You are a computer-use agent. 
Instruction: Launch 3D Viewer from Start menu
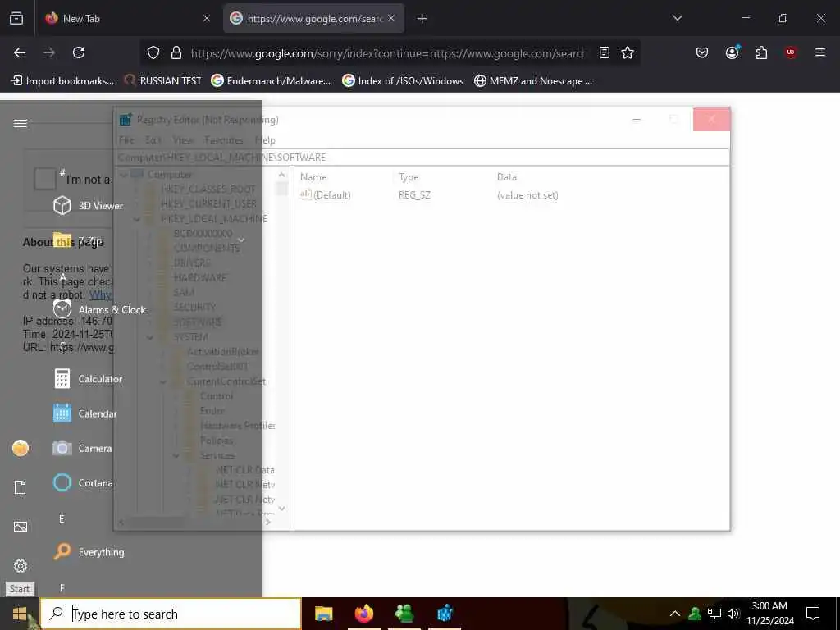[89, 206]
